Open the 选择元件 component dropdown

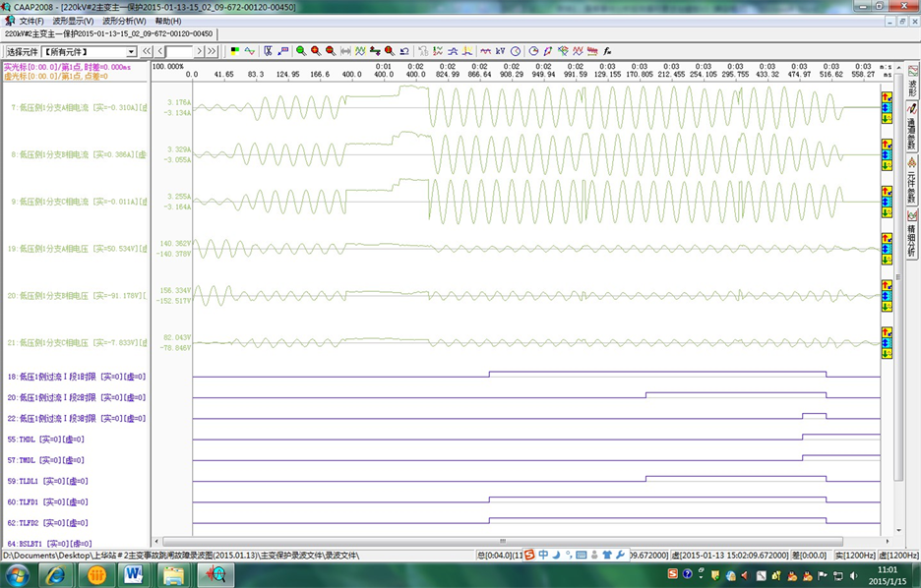[131, 51]
